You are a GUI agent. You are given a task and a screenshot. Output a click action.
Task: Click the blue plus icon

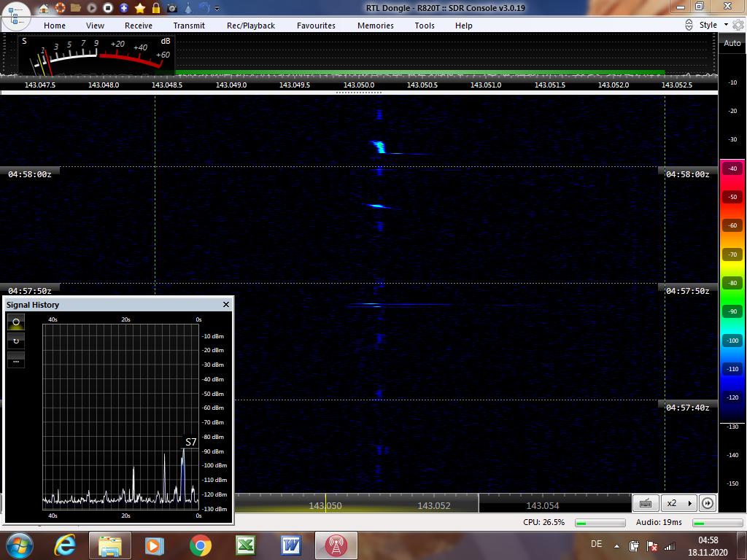pos(124,8)
